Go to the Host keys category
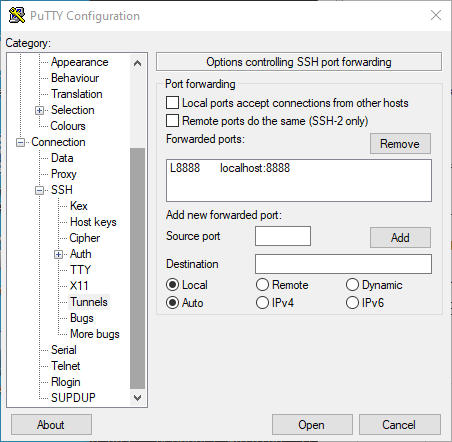 click(93, 222)
